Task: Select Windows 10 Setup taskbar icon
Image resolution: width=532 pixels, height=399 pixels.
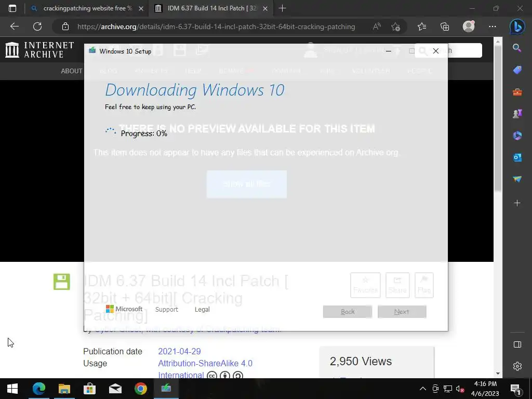Action: pos(166,389)
